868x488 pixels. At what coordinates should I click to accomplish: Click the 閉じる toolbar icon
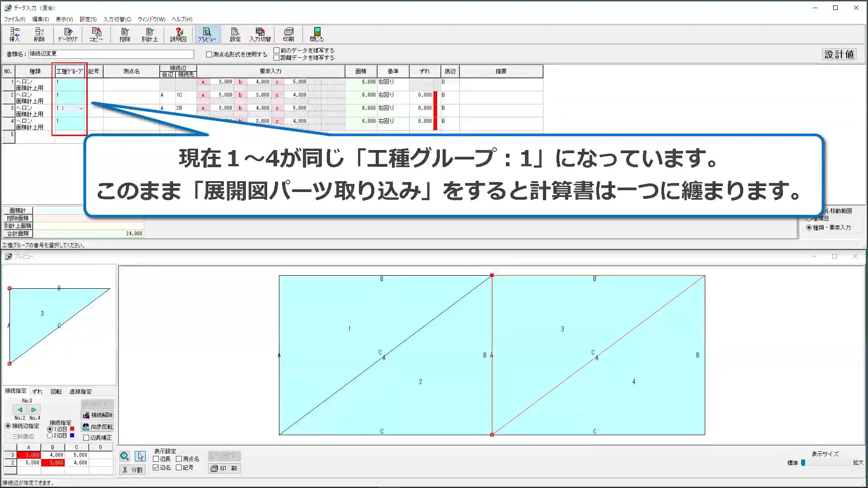pos(316,34)
